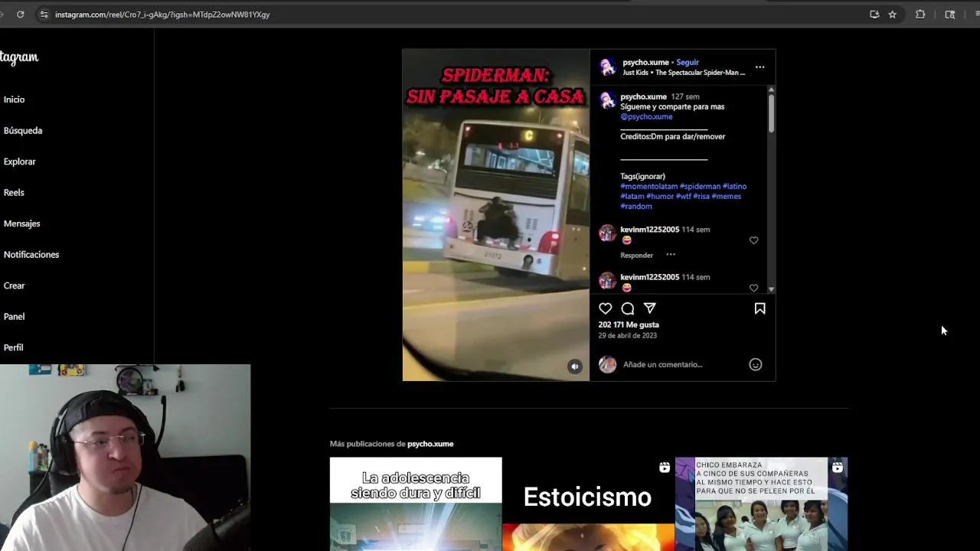Open the #random hashtag

pos(636,206)
